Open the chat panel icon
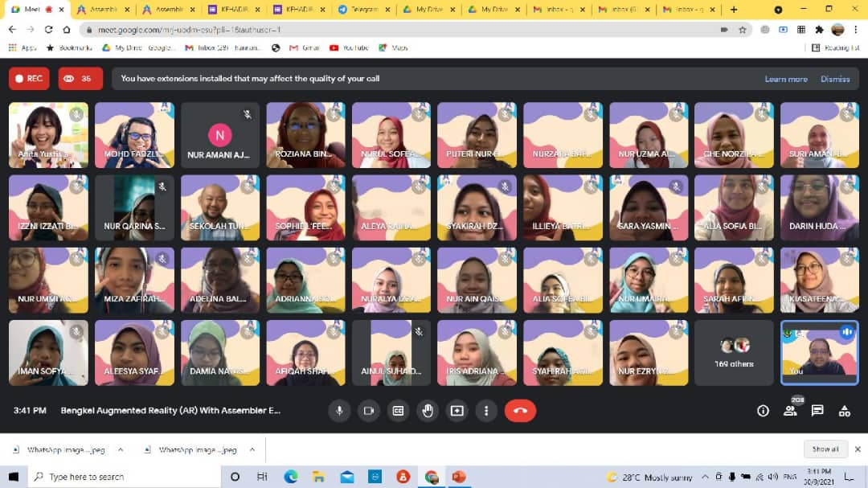 pyautogui.click(x=817, y=410)
